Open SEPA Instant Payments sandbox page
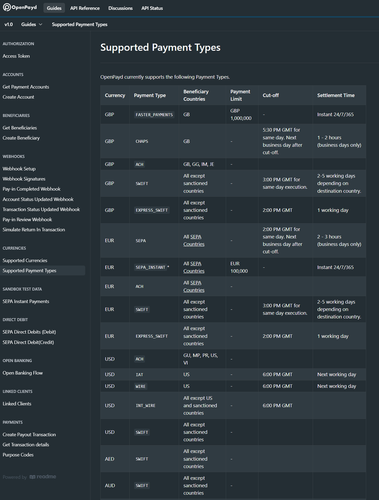 point(26,301)
